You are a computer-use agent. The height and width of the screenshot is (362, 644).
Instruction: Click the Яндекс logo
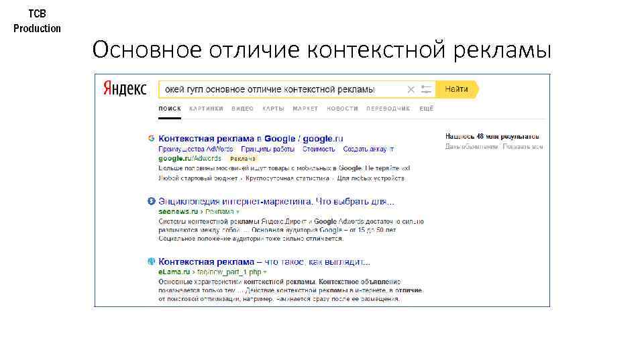click(125, 88)
